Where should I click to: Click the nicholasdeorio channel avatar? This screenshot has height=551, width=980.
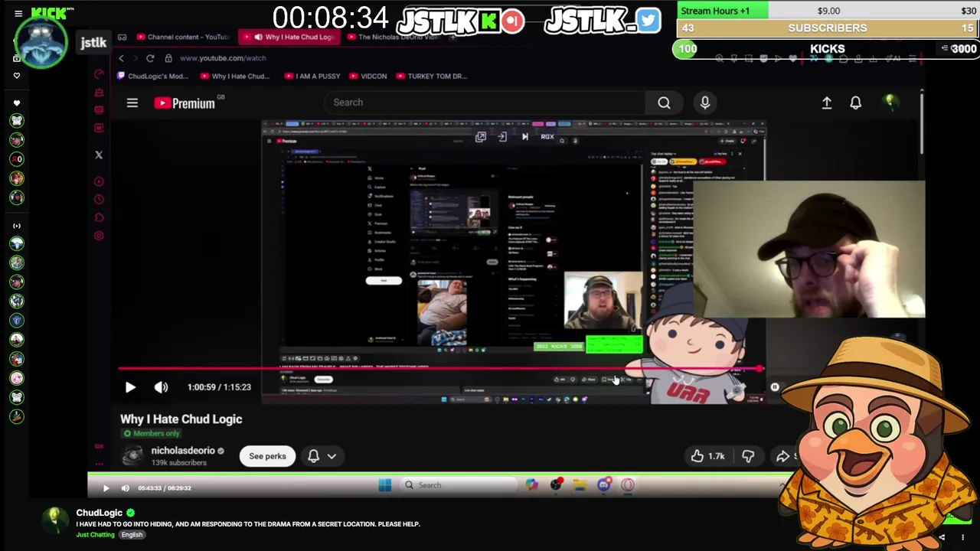[x=132, y=455]
